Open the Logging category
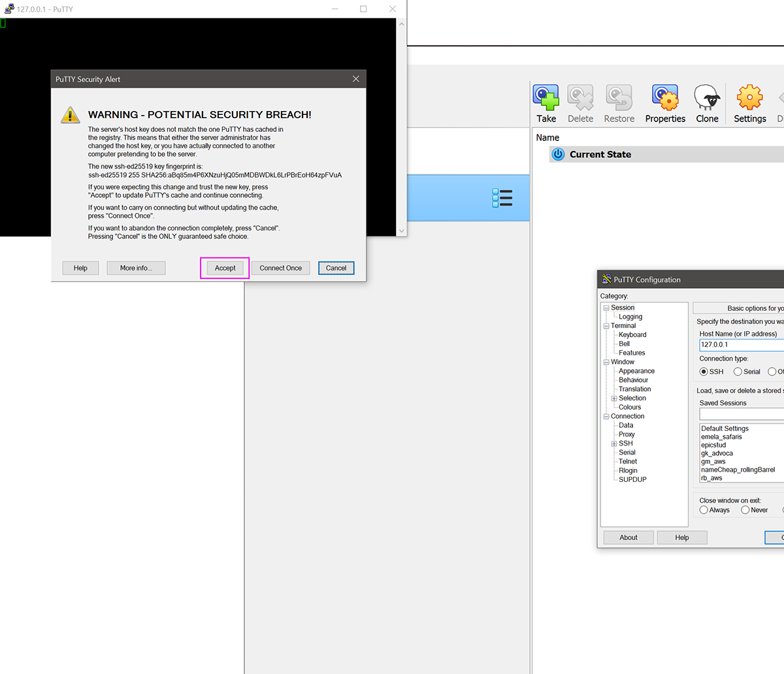Image resolution: width=784 pixels, height=674 pixels. 630,317
